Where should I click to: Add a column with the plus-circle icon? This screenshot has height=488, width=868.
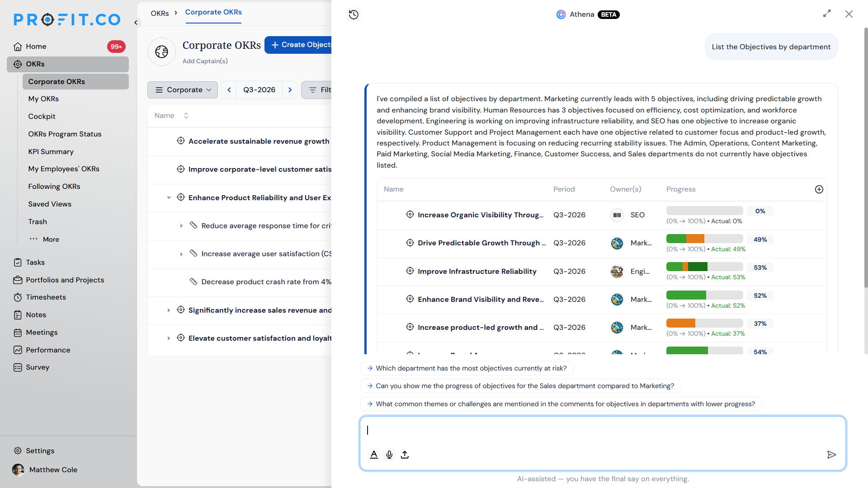click(819, 189)
